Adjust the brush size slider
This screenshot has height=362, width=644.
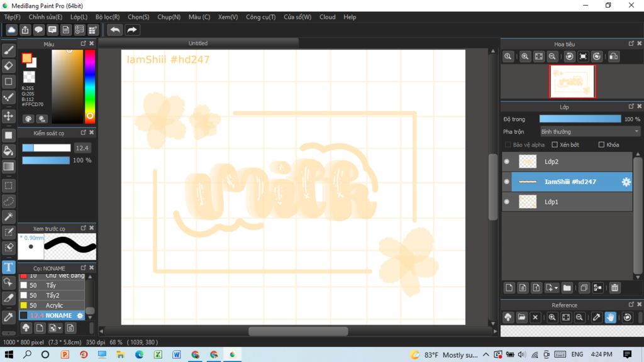click(x=47, y=148)
